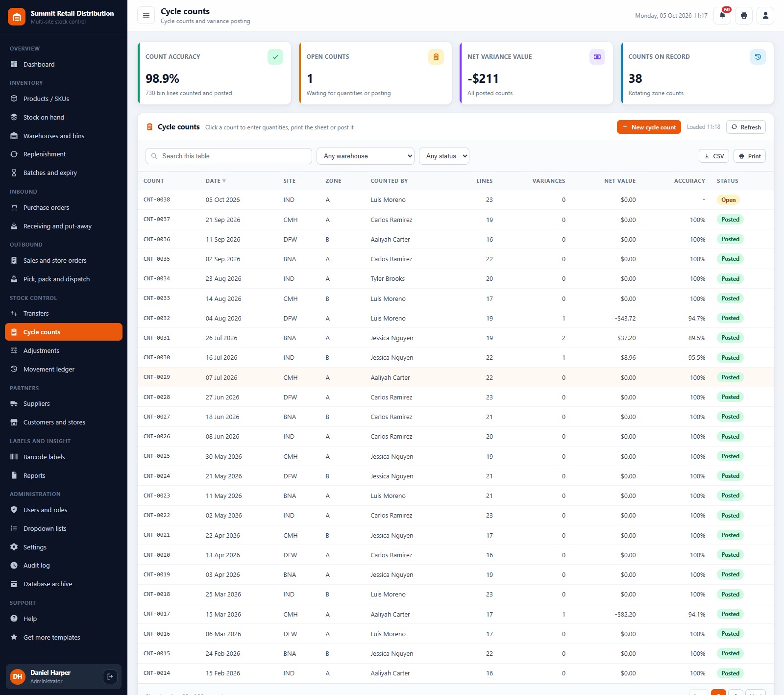The height and width of the screenshot is (695, 784).
Task: Open Products / SKUs page
Action: click(64, 99)
